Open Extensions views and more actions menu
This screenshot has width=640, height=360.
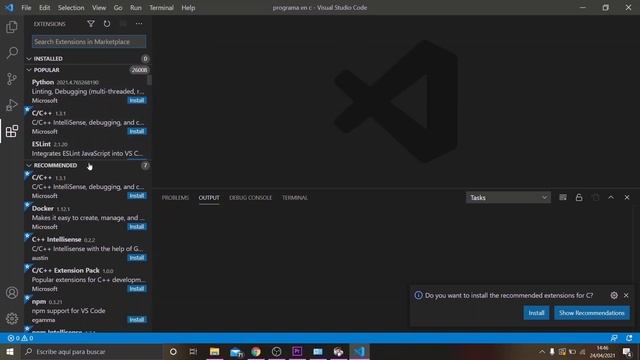click(139, 24)
